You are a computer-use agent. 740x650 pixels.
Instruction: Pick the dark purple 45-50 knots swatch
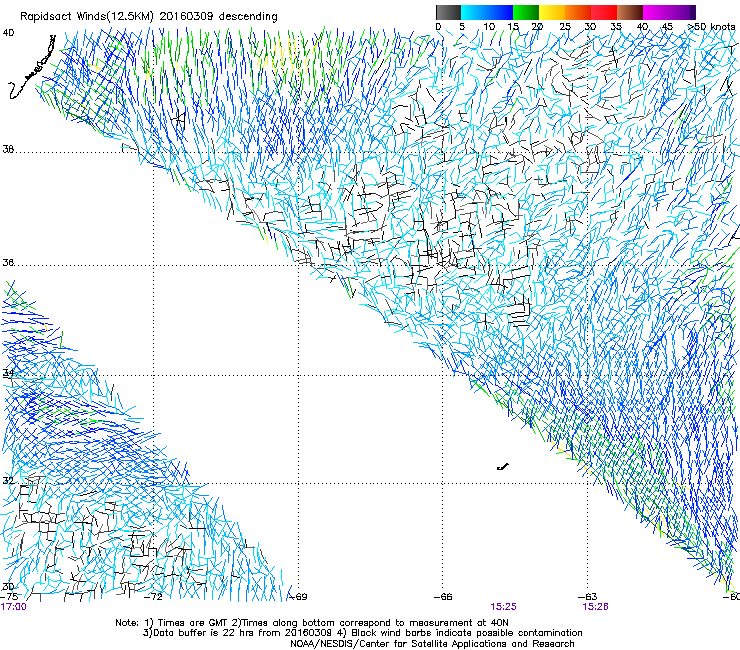click(682, 12)
